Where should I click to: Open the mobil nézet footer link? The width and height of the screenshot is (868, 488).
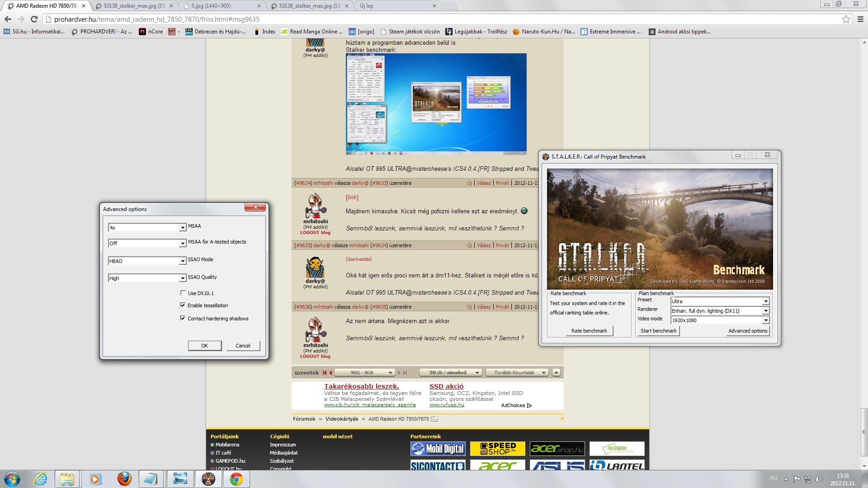pos(338,436)
